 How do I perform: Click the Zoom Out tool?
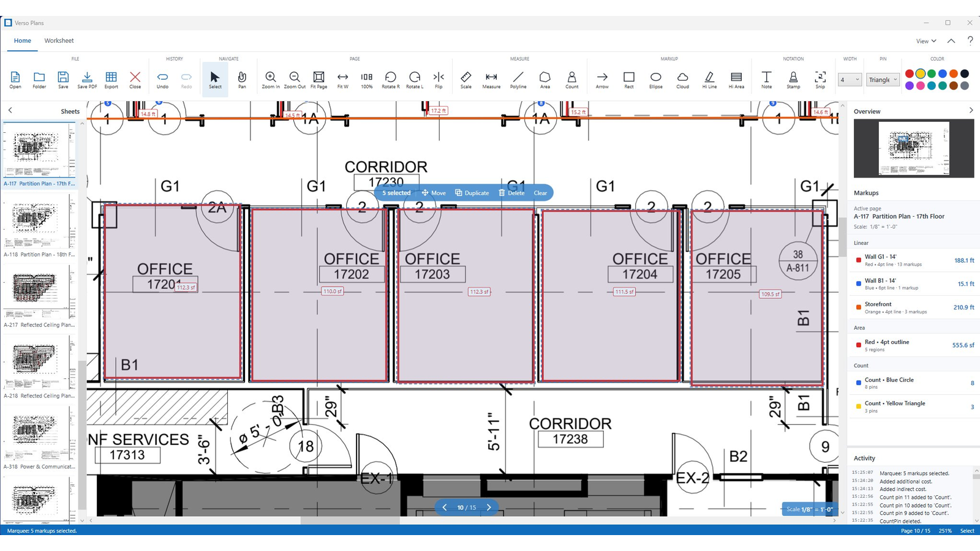point(295,80)
